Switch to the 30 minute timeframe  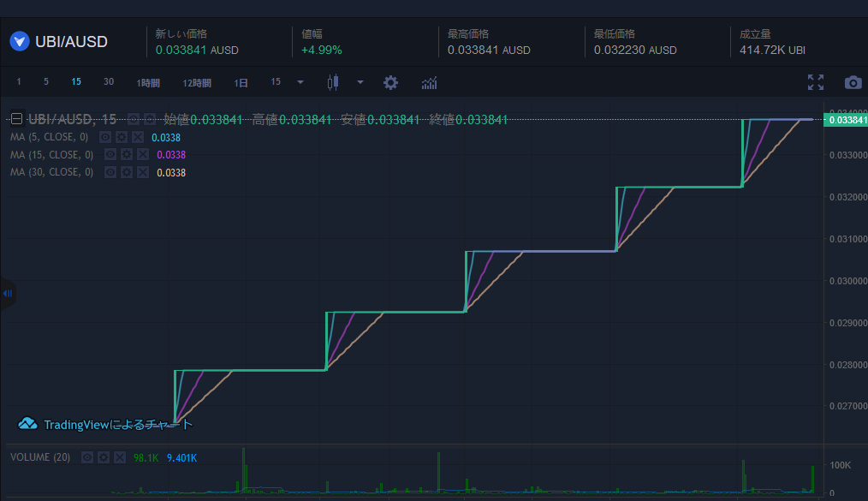tap(109, 82)
